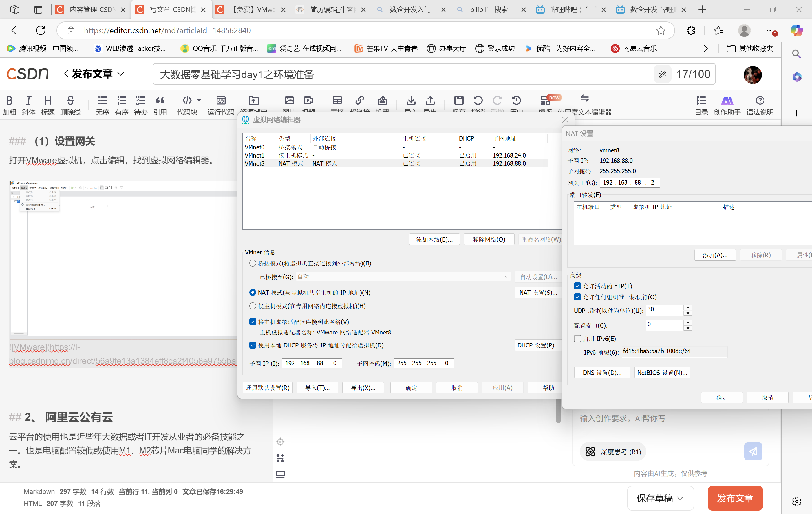Click the AI title magic wand icon

pyautogui.click(x=662, y=74)
